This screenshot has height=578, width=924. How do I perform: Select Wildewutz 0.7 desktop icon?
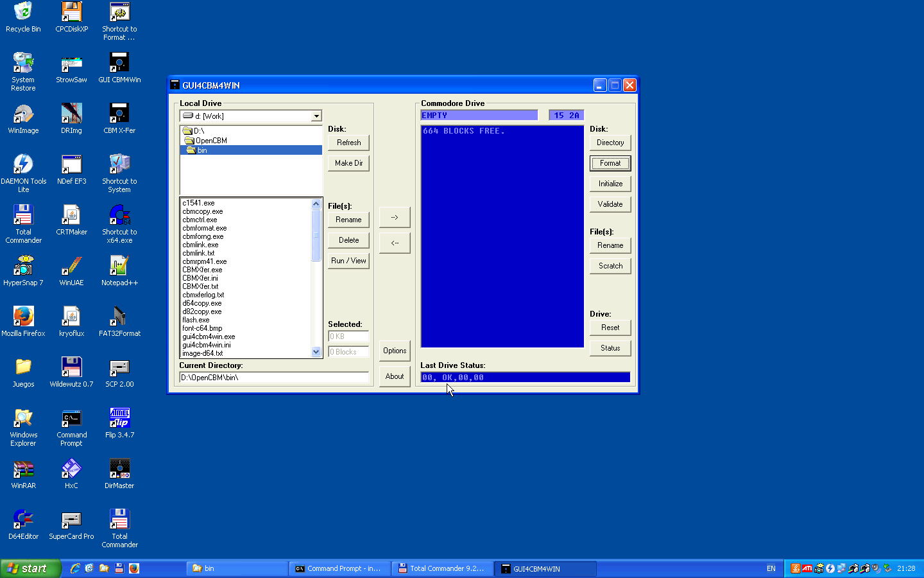click(x=71, y=372)
